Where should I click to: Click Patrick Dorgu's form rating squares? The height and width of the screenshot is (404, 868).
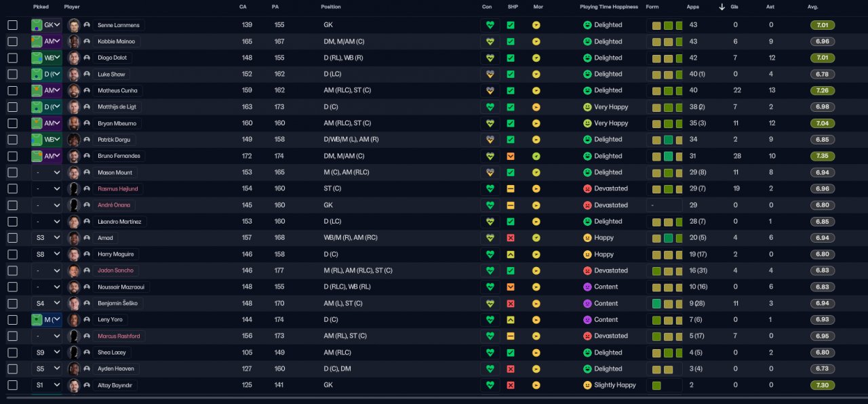point(665,140)
